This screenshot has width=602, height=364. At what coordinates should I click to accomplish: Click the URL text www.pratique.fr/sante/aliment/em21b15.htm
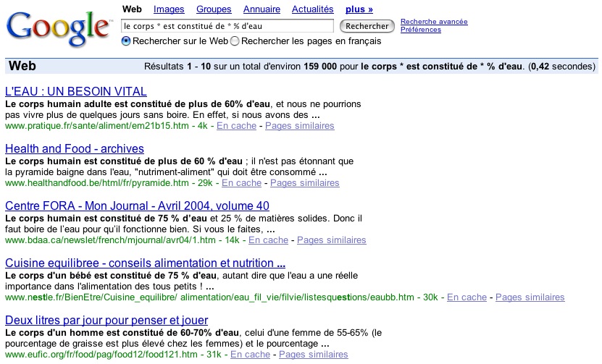tap(97, 126)
